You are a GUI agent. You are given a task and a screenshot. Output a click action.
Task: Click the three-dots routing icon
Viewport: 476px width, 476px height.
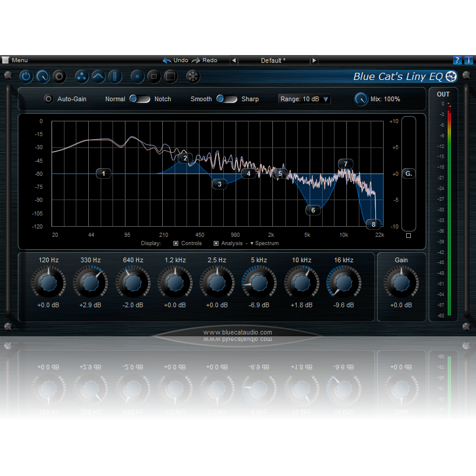pos(82,76)
